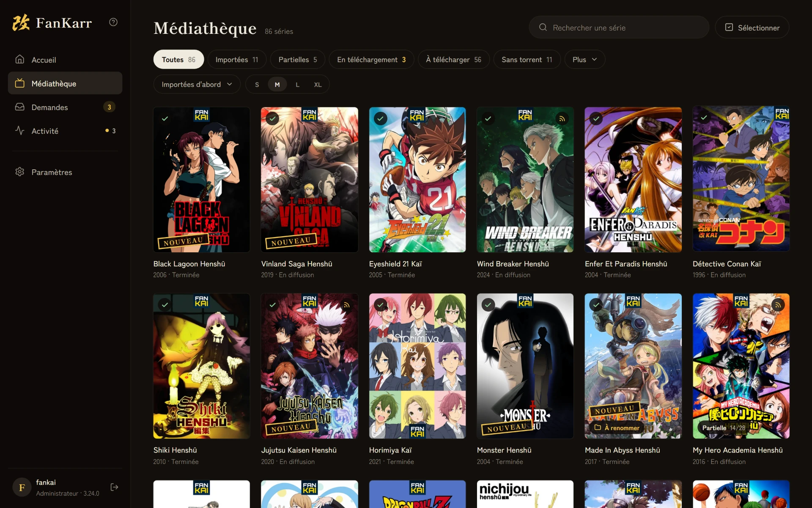812x508 pixels.
Task: Click the "86 séries" count text
Action: pos(279,31)
